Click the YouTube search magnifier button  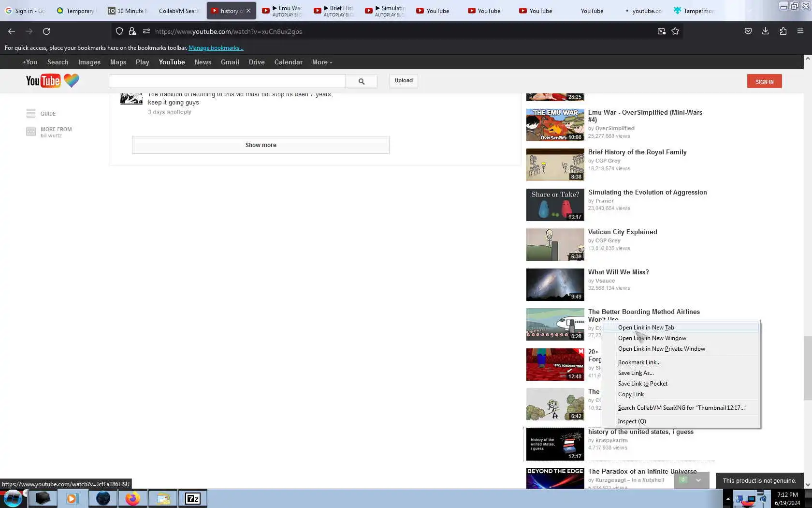point(362,81)
